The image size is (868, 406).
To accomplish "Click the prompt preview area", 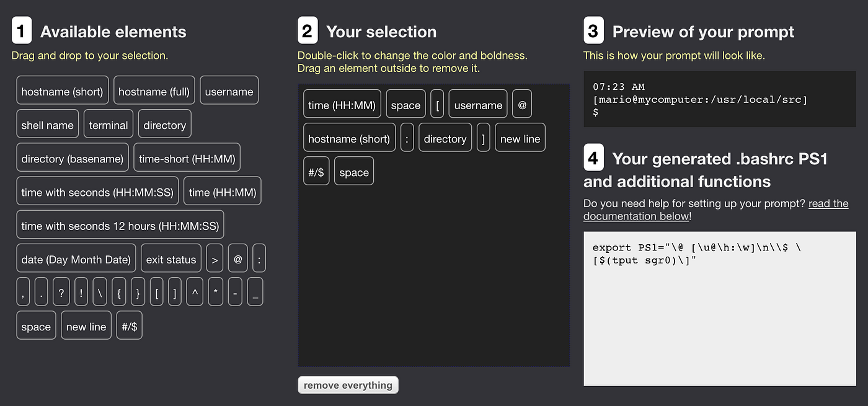I will point(719,99).
